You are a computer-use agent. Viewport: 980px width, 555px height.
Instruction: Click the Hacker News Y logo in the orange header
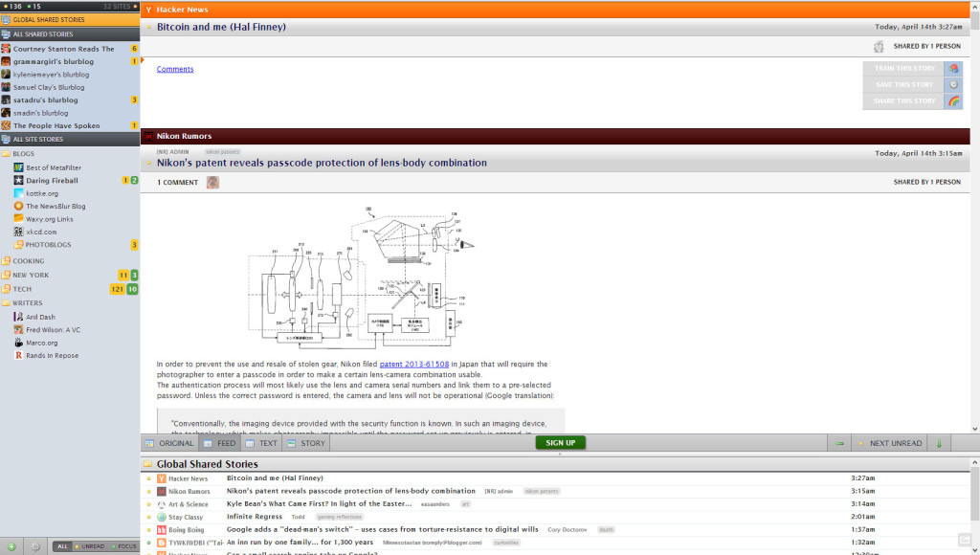pyautogui.click(x=148, y=10)
